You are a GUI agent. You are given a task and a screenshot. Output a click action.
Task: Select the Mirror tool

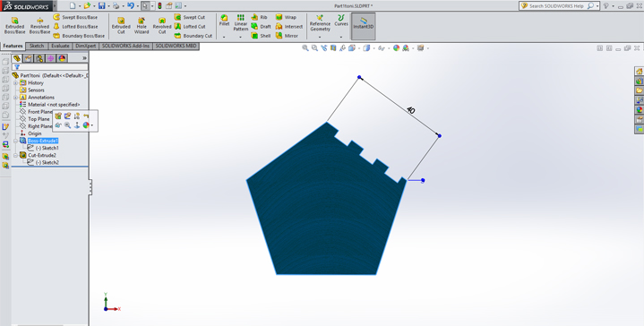(x=287, y=36)
